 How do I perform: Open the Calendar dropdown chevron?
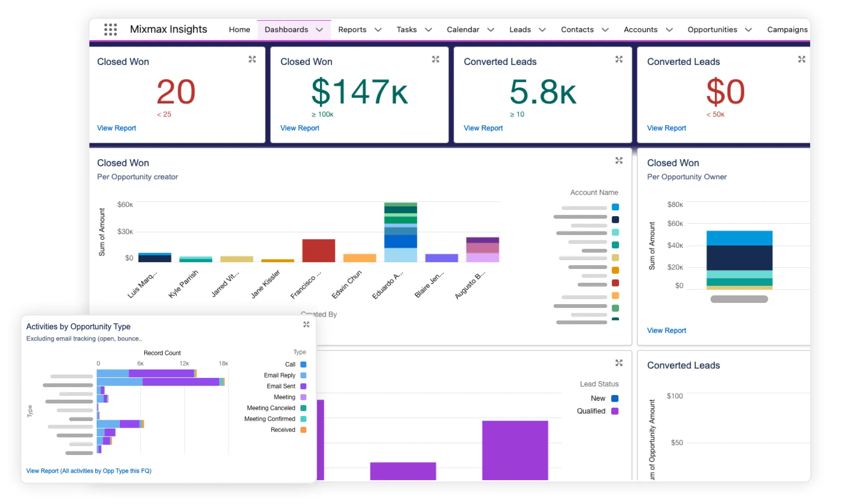pos(491,30)
